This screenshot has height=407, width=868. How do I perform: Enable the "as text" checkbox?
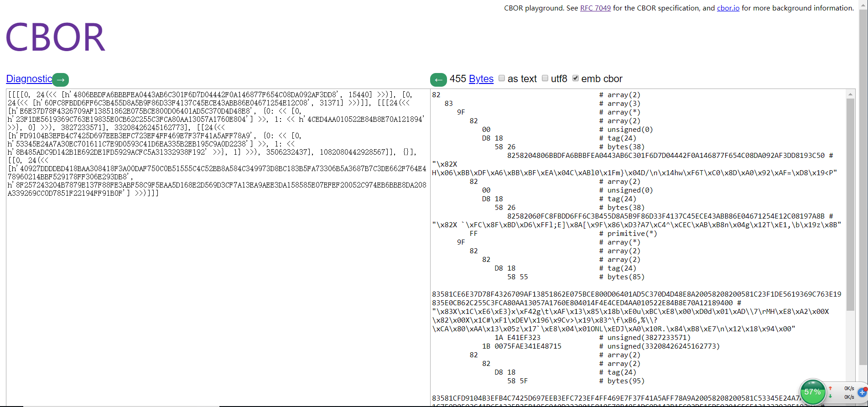click(x=502, y=78)
